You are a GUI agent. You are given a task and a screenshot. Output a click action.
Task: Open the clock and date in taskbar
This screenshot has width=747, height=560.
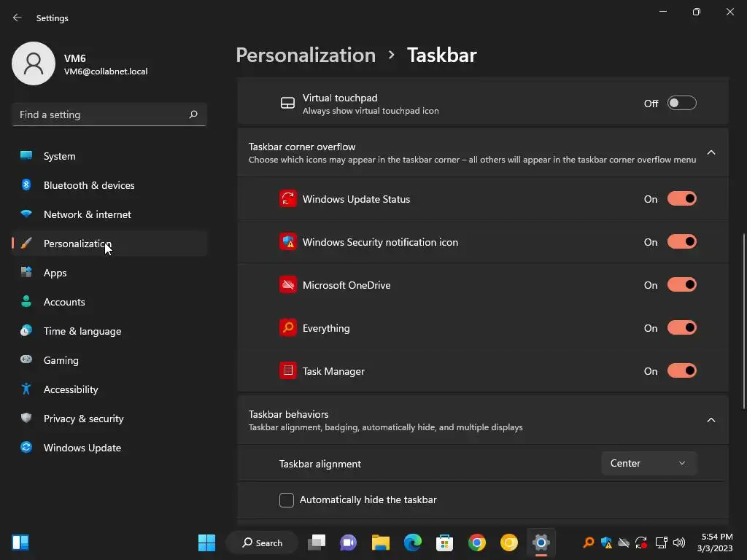(x=715, y=542)
